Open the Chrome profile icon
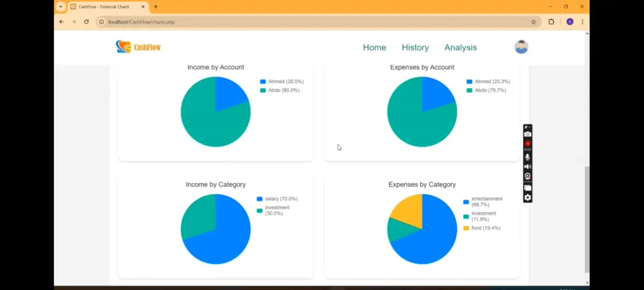The image size is (644, 290). (570, 22)
